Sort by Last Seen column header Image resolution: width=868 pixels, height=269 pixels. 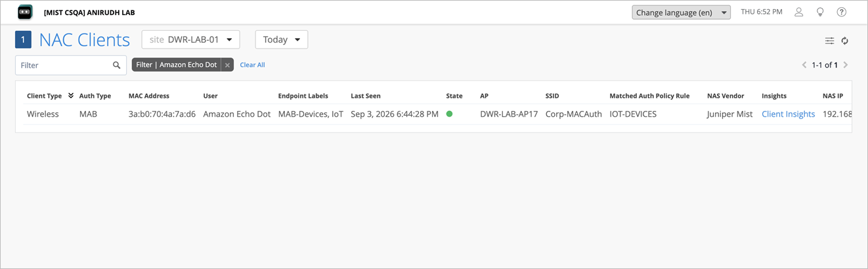click(366, 96)
